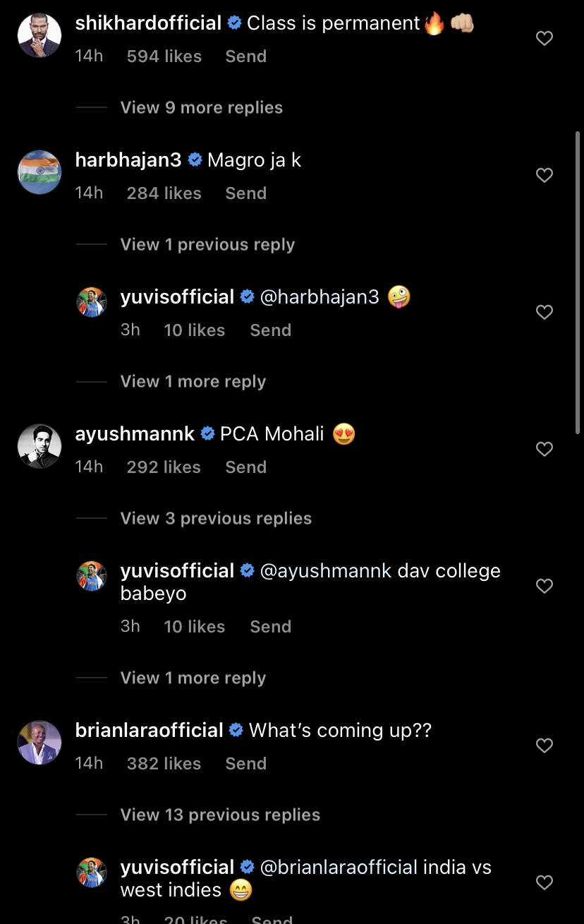The width and height of the screenshot is (584, 924).
Task: Expand "View 9 more replies"
Action: (201, 107)
